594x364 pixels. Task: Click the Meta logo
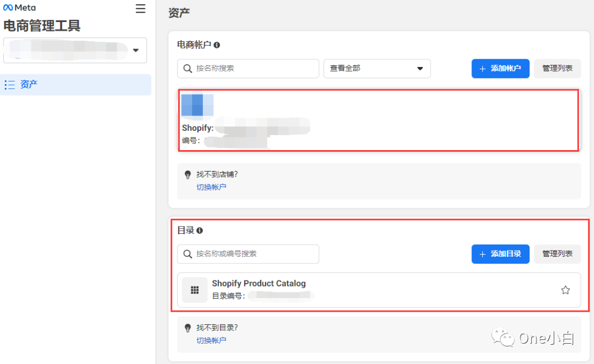(18, 8)
